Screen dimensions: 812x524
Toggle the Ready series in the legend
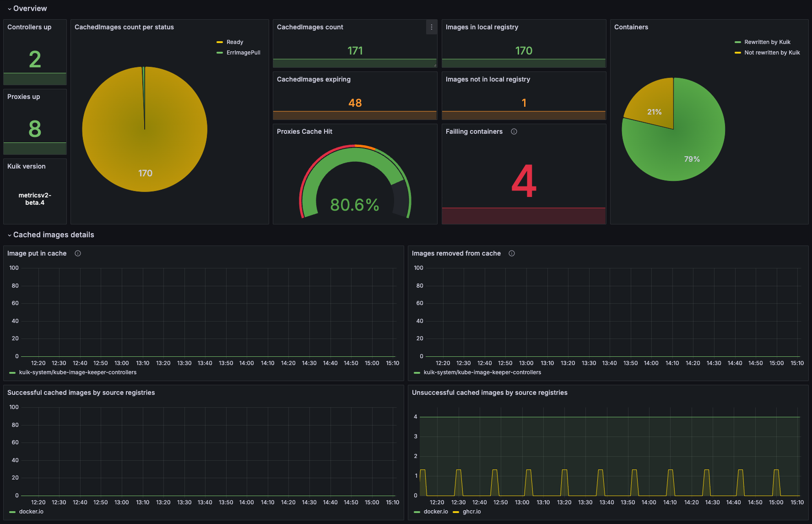tap(235, 42)
